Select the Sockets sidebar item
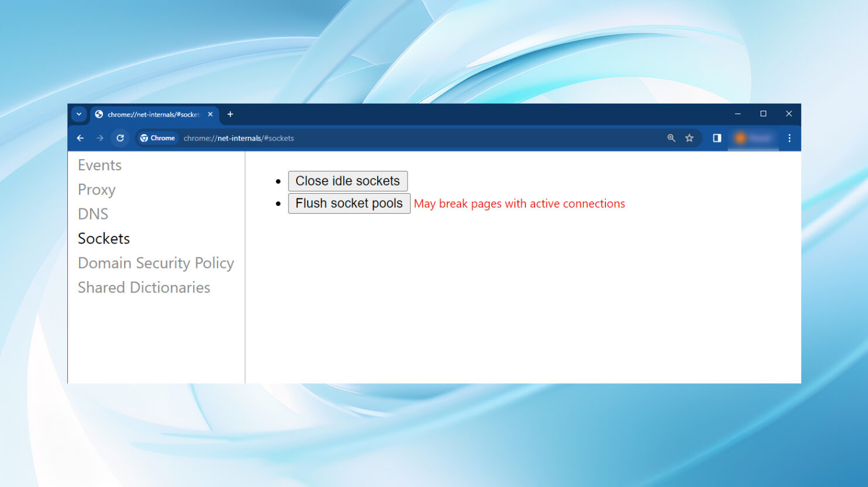 [104, 239]
